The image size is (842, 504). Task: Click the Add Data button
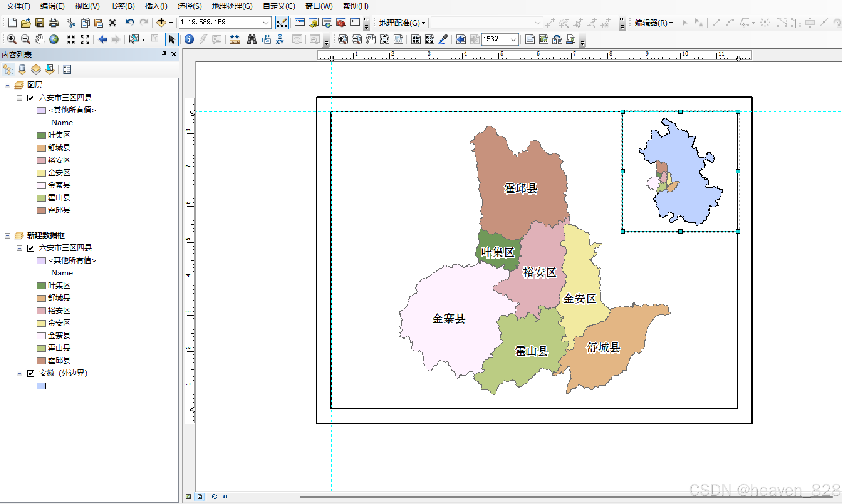pyautogui.click(x=161, y=23)
